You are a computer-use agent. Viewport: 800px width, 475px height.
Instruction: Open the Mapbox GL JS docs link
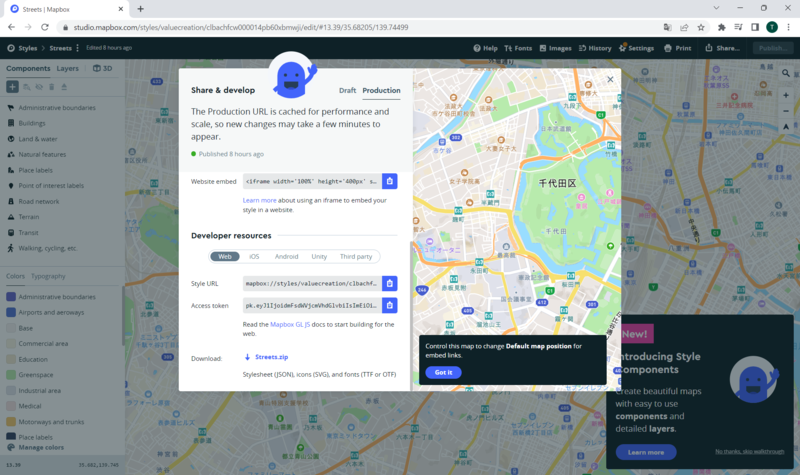pos(290,324)
